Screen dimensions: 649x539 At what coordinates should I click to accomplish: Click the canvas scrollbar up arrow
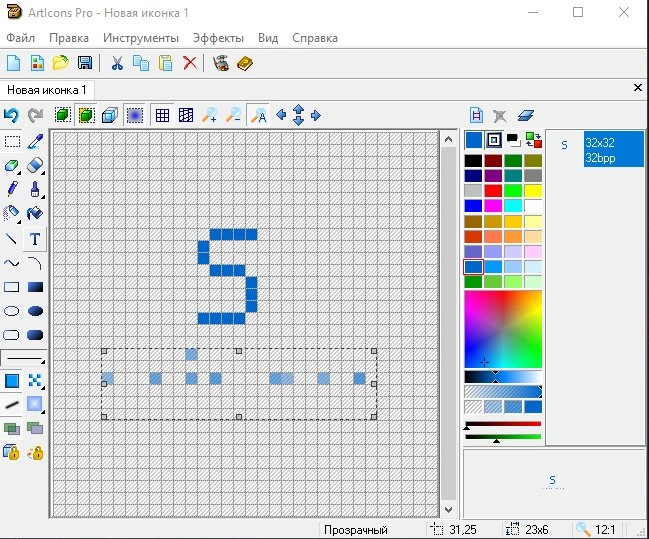coord(448,140)
